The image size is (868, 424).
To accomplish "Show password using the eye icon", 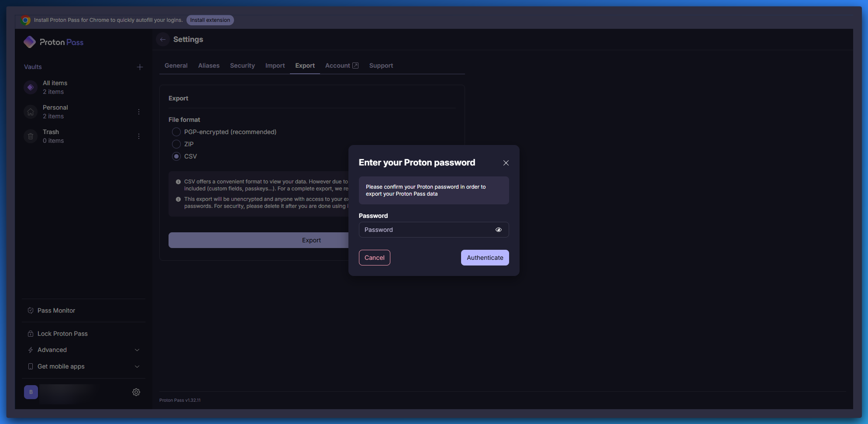I will tap(498, 230).
